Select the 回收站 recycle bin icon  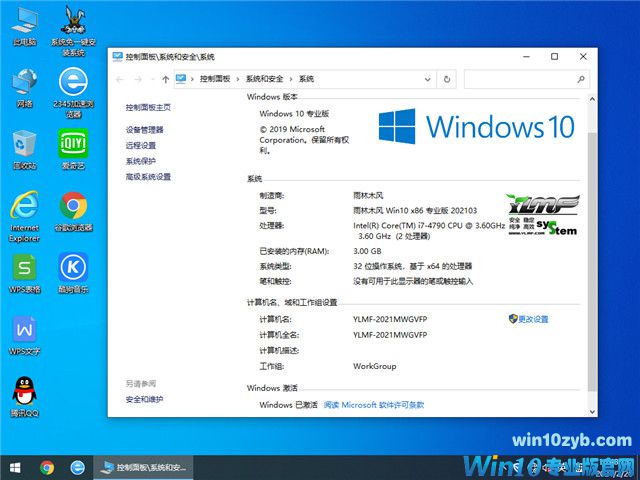[x=24, y=149]
